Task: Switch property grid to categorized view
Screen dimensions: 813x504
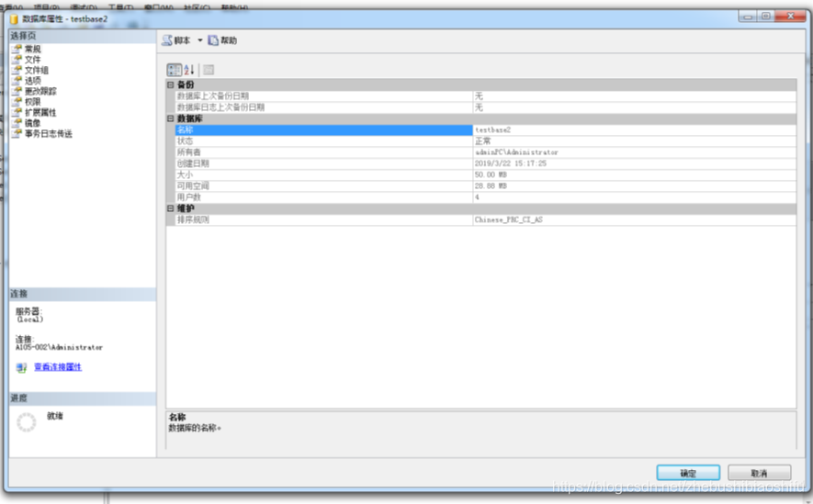Action: pos(175,70)
